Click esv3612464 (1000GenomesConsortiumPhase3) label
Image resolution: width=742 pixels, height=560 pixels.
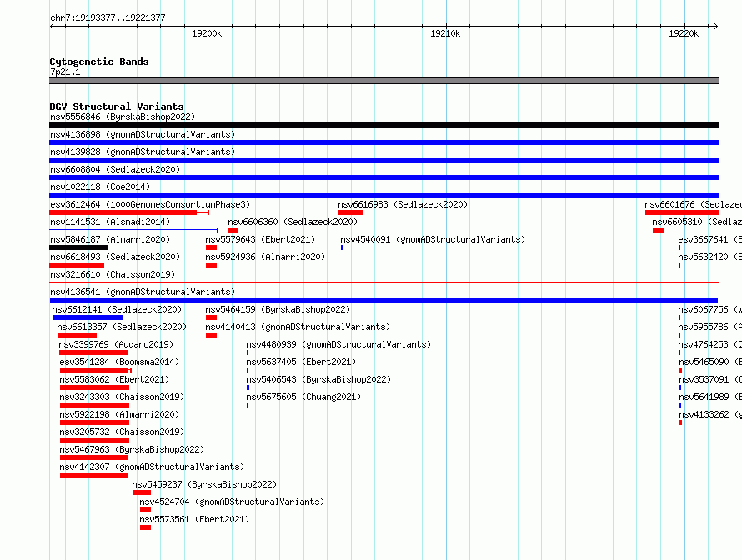coord(150,204)
